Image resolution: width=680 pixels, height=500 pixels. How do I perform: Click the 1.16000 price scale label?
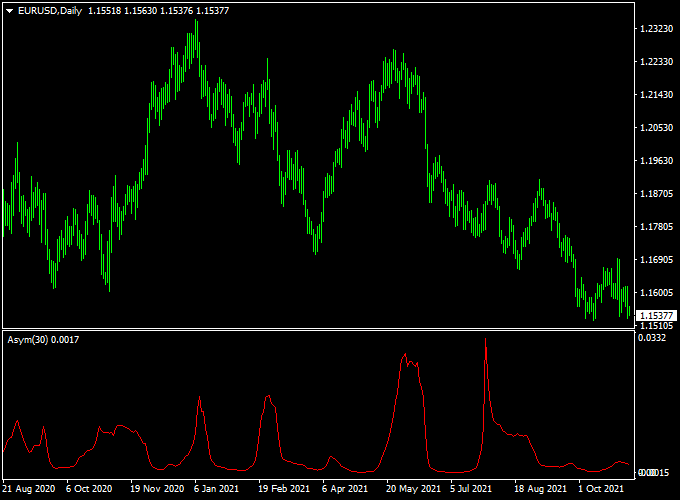click(x=656, y=293)
